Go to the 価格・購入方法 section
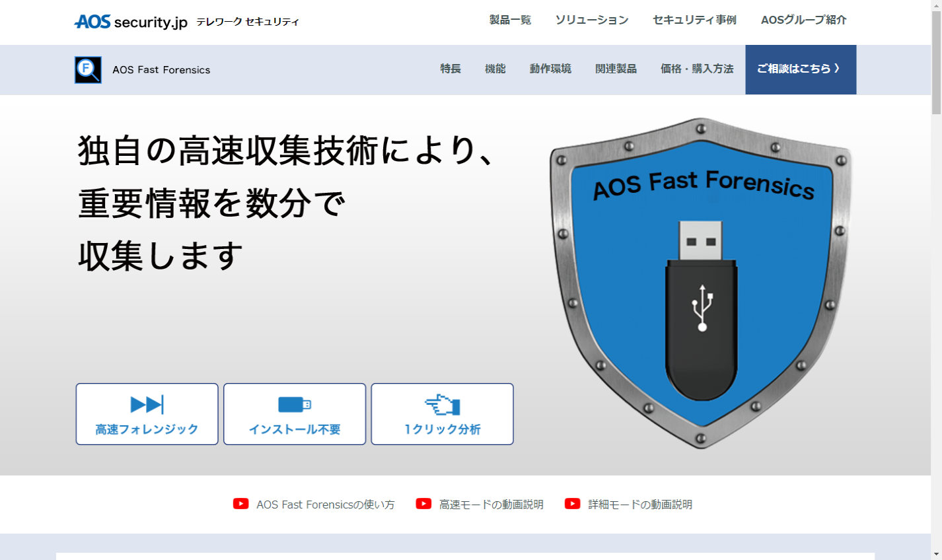Image resolution: width=942 pixels, height=560 pixels. pyautogui.click(x=697, y=69)
